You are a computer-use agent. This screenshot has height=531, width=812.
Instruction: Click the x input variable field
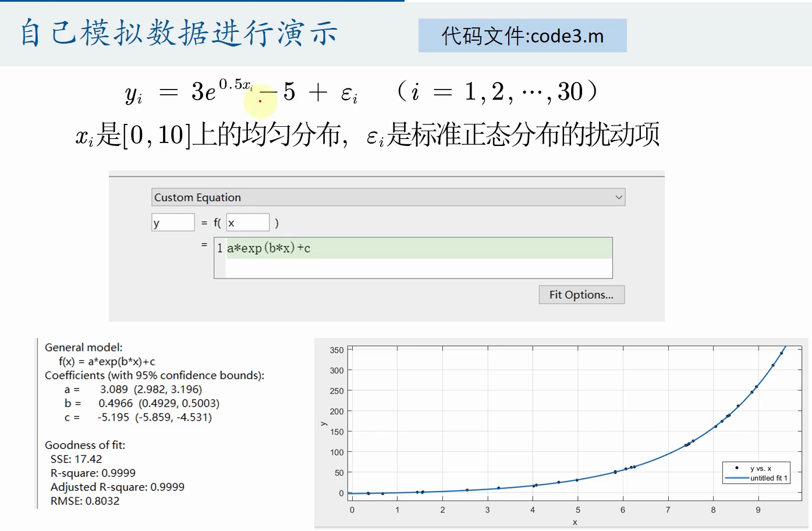coord(248,223)
